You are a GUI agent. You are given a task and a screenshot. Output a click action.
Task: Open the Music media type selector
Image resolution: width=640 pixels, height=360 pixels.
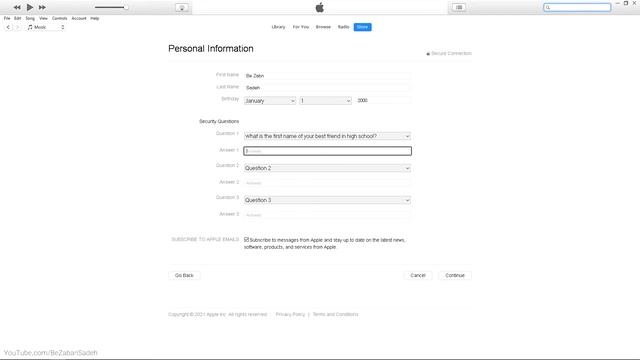[46, 27]
